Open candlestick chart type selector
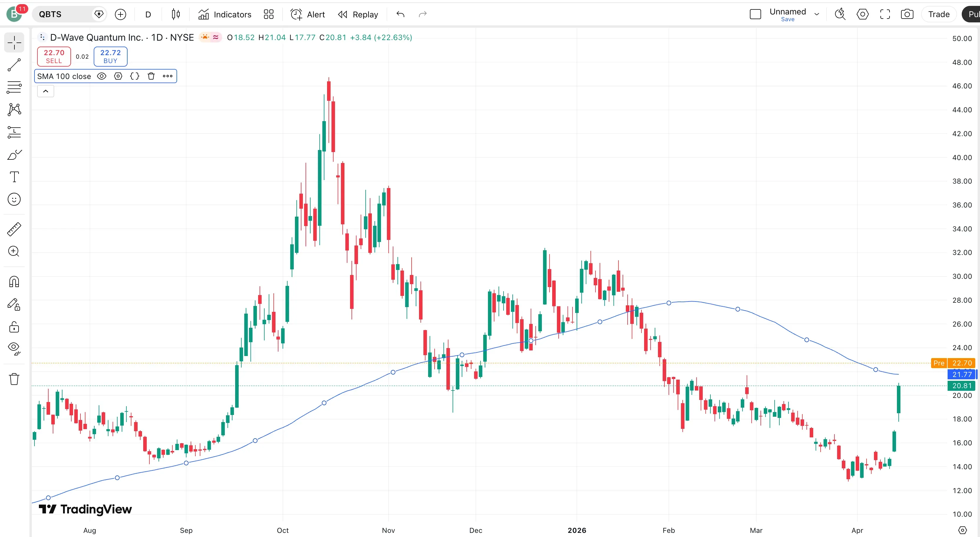This screenshot has height=537, width=980. [x=175, y=14]
